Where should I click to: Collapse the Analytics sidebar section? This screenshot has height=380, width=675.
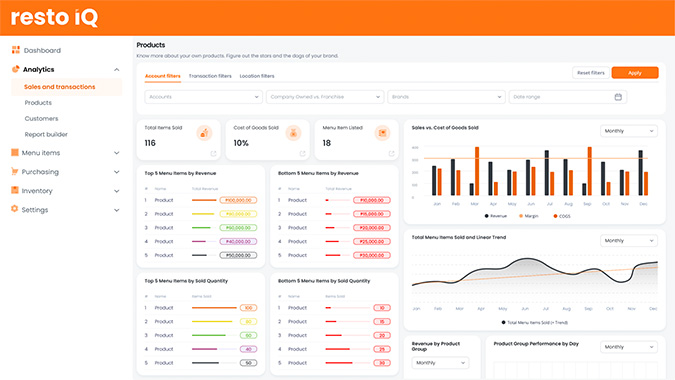[117, 70]
